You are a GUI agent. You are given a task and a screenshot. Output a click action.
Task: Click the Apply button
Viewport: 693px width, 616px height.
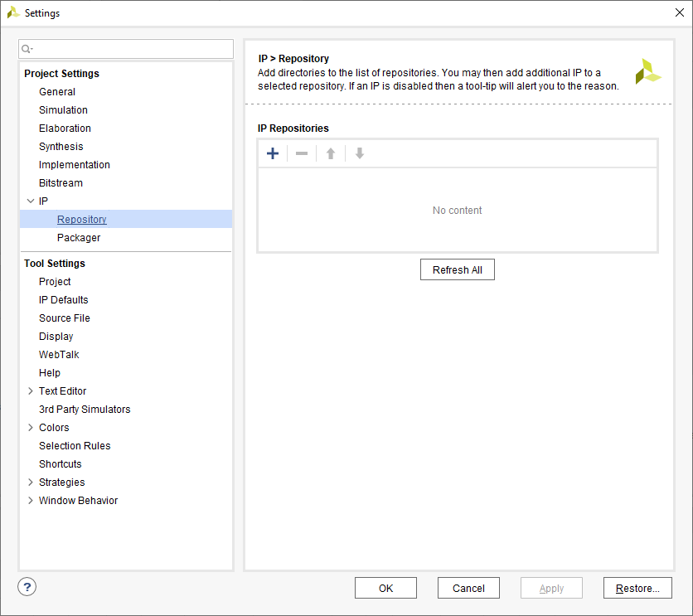(551, 588)
